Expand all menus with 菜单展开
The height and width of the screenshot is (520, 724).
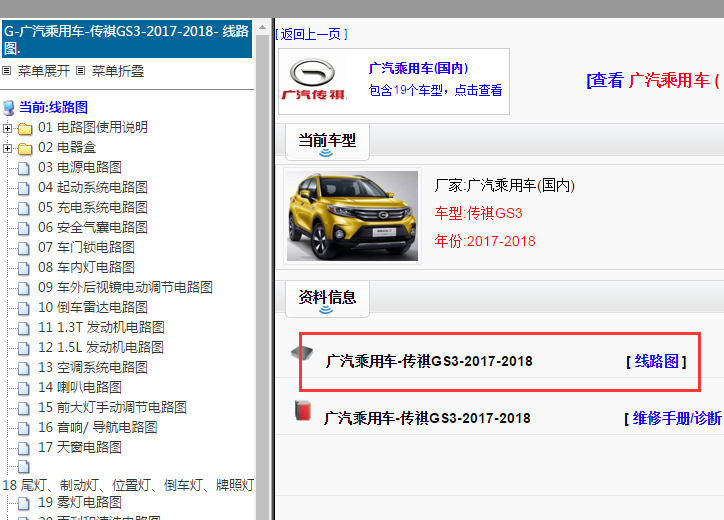(x=43, y=71)
